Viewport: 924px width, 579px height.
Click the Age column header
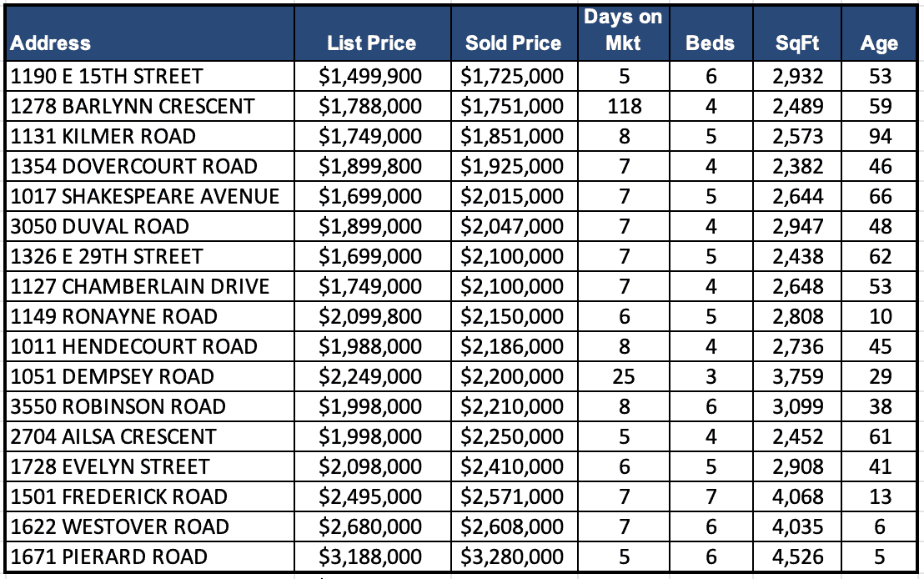point(879,43)
